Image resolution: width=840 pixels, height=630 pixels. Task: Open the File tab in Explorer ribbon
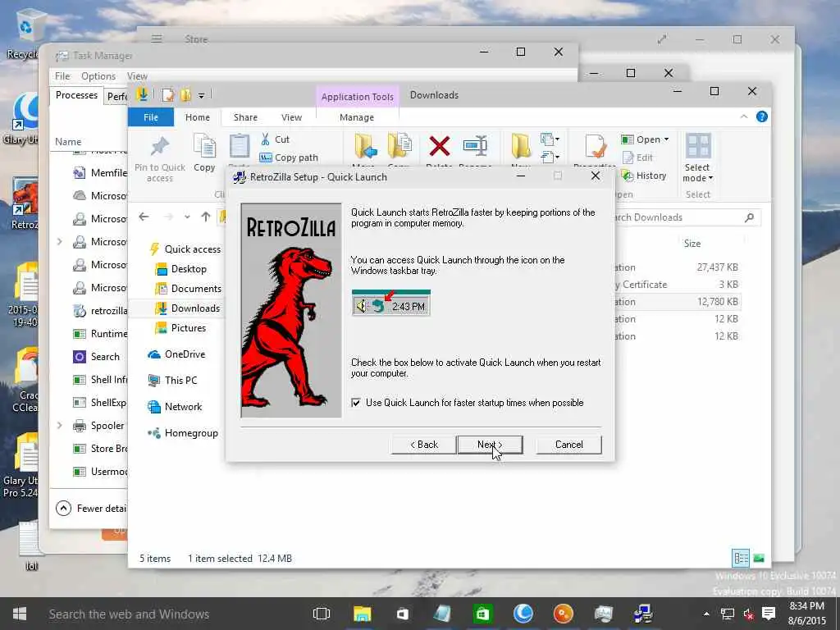click(x=151, y=117)
